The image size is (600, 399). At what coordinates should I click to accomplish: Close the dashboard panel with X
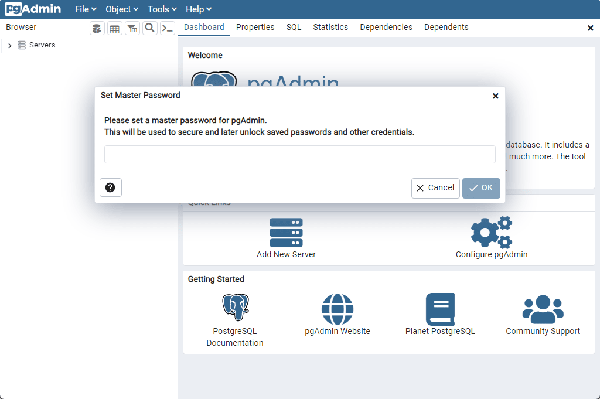coord(590,28)
